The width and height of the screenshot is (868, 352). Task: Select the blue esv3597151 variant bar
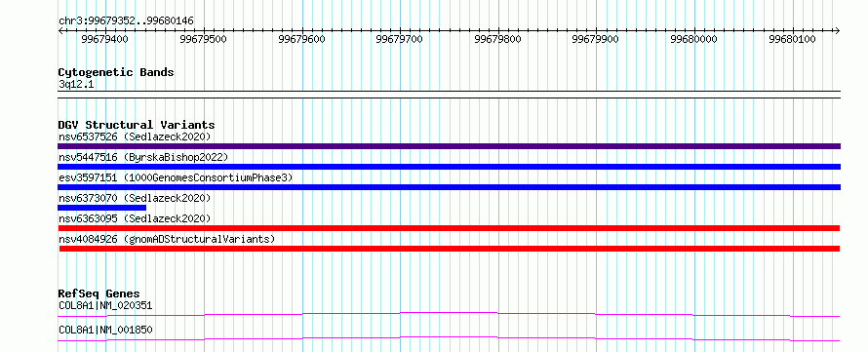coord(449,187)
